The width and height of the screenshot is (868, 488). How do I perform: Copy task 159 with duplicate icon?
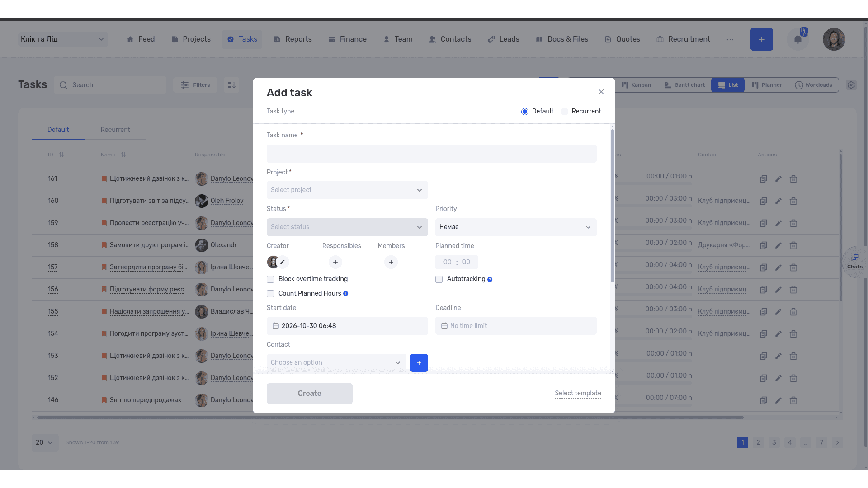pos(764,223)
